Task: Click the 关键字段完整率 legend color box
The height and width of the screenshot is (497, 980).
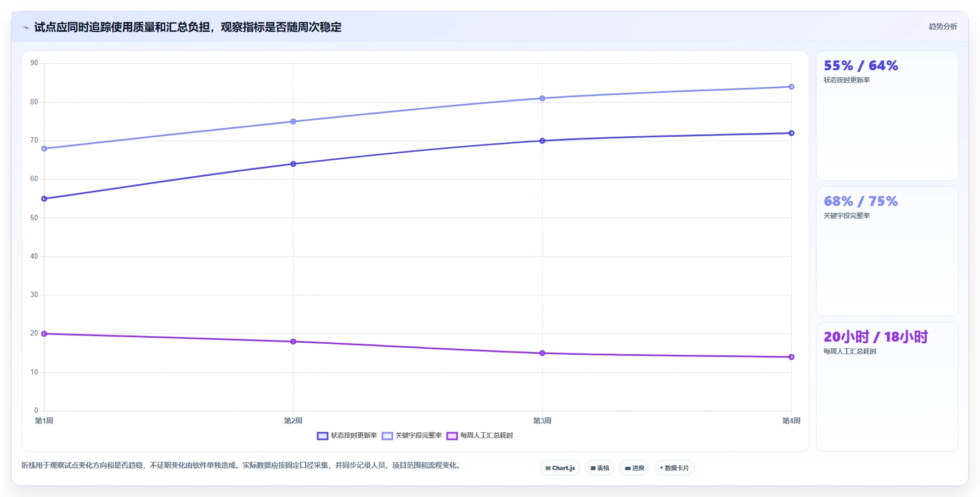Action: pos(387,436)
